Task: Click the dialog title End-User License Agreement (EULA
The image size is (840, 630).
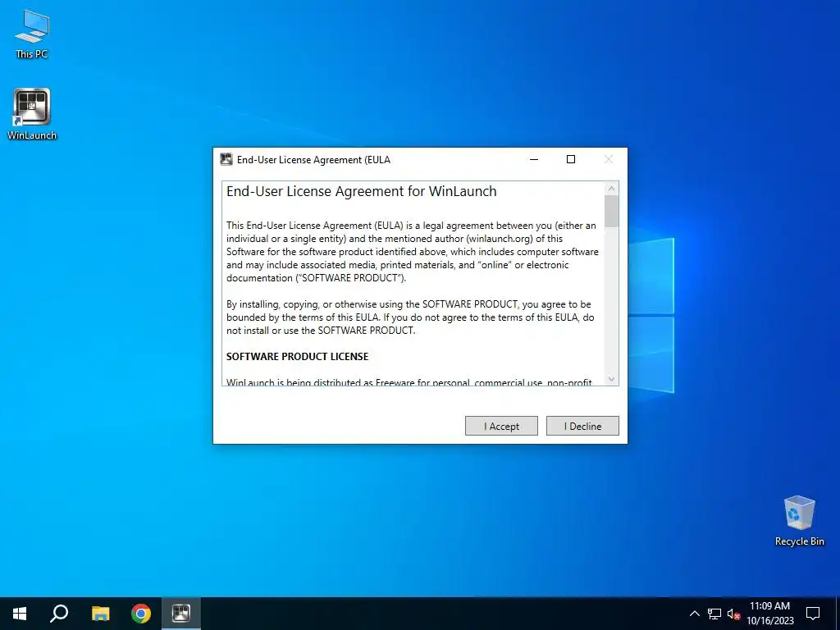Action: [313, 160]
